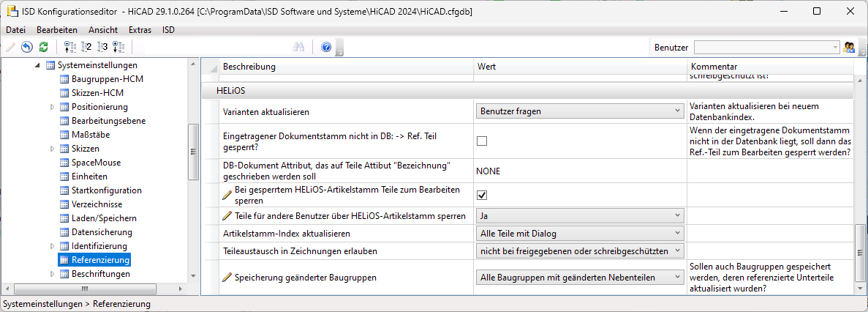
Task: Select Beschriftungen in the tree
Action: click(x=101, y=274)
